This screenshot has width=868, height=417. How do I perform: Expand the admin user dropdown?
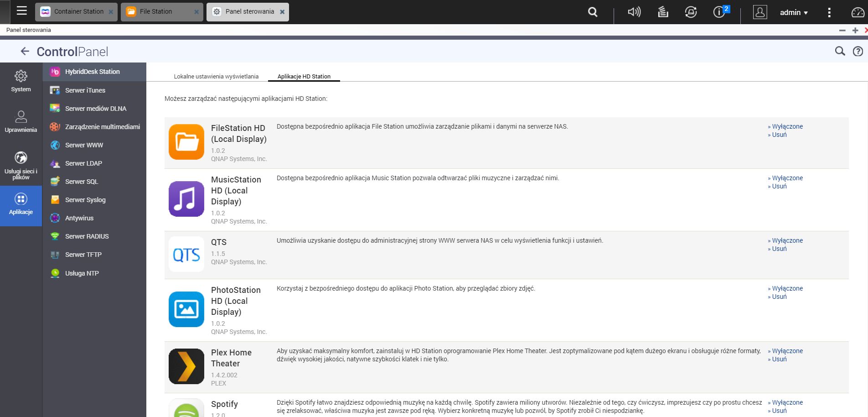(x=794, y=12)
